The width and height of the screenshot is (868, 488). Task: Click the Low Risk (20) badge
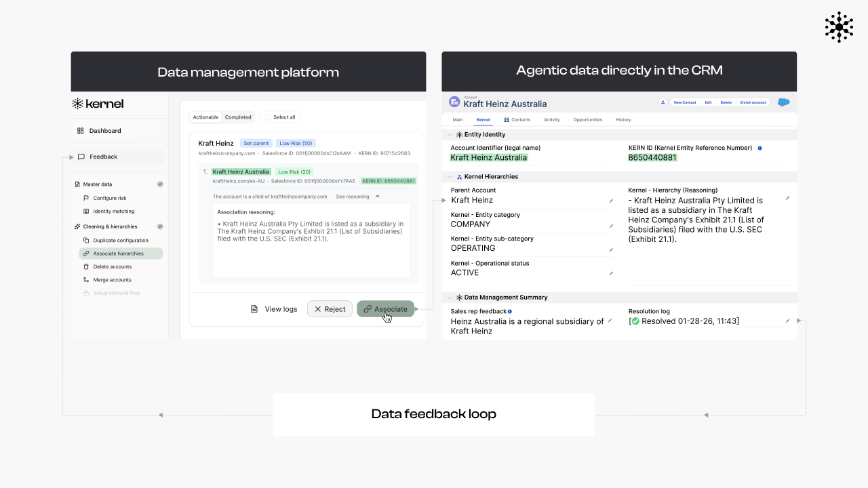294,172
